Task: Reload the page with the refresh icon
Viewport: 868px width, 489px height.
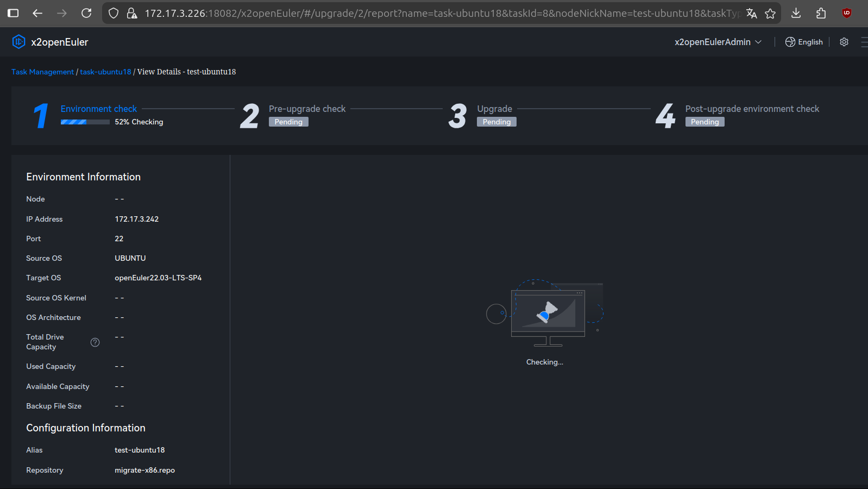Action: tap(86, 13)
